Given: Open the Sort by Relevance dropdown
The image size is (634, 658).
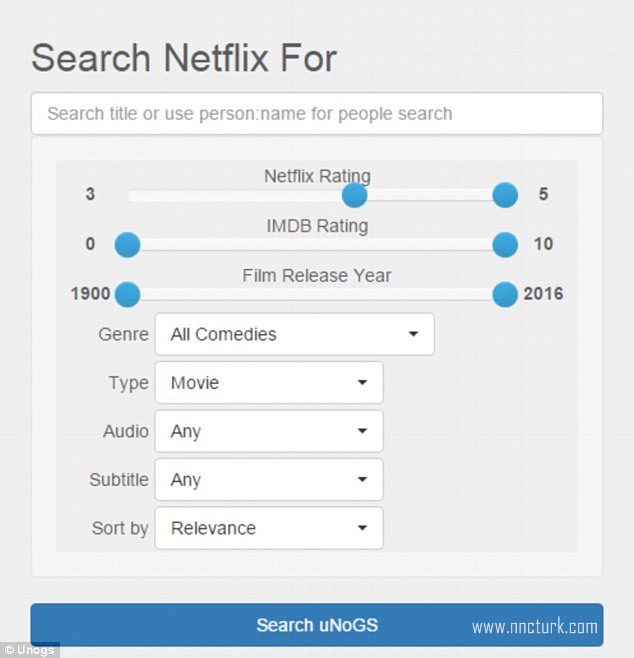Looking at the screenshot, I should point(269,528).
